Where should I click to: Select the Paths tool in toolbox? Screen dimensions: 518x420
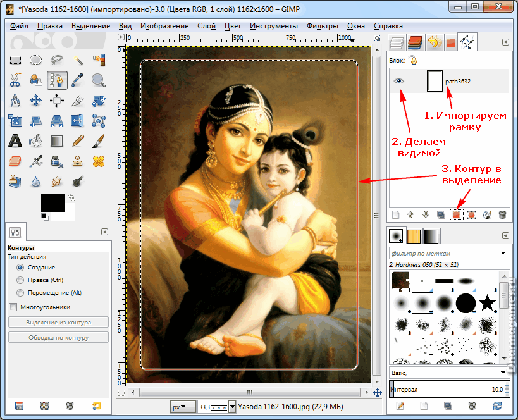click(57, 80)
